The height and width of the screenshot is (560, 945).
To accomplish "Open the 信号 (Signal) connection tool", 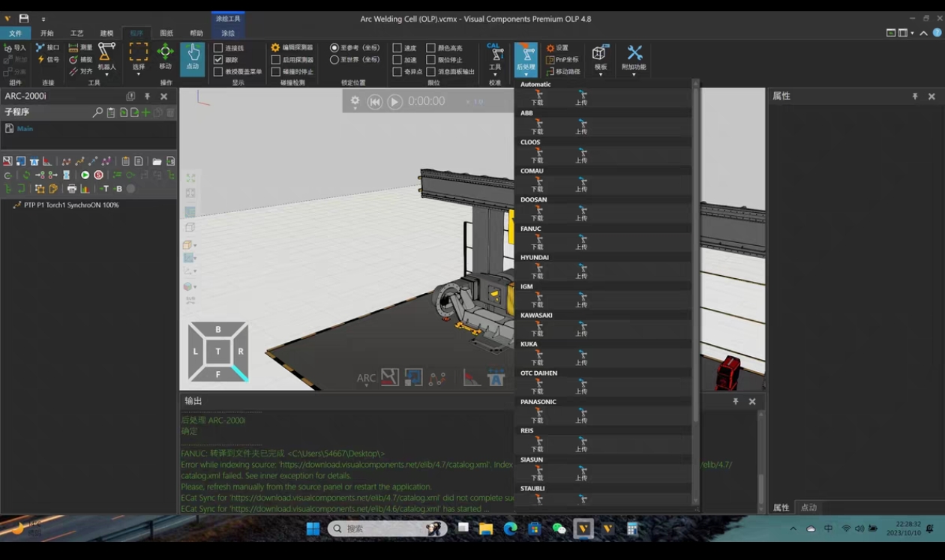I will point(47,60).
